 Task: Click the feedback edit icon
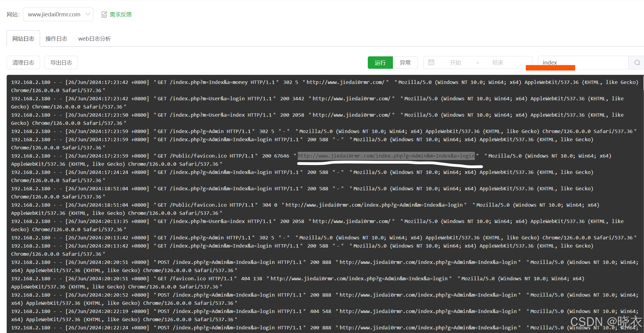coord(104,15)
